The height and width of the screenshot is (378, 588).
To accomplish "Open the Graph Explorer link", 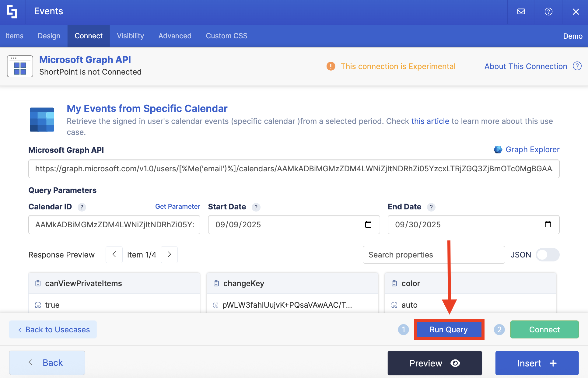I will tap(532, 149).
